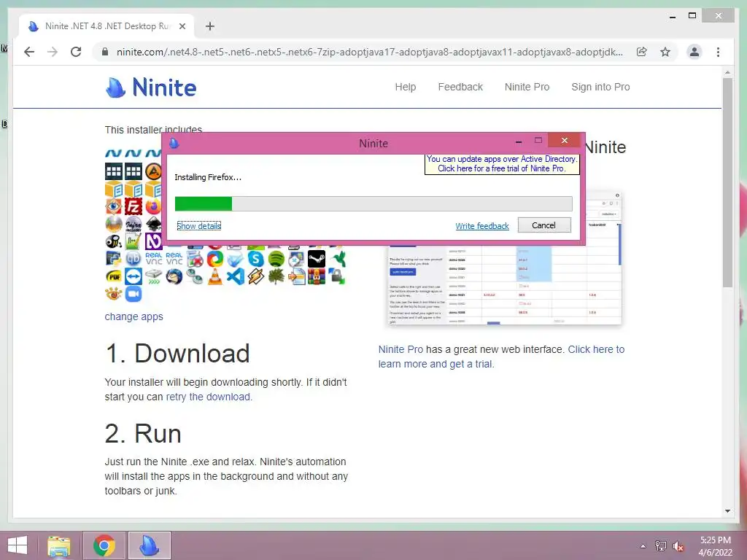Image resolution: width=747 pixels, height=560 pixels.
Task: Click retry the download link
Action: tap(208, 397)
